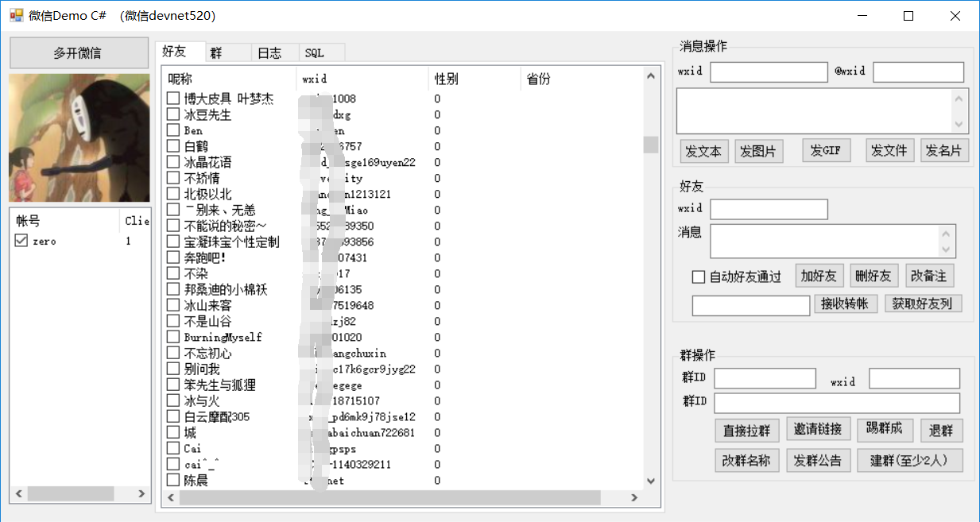Click the 发文本 button
The width and height of the screenshot is (980, 522).
(x=704, y=151)
